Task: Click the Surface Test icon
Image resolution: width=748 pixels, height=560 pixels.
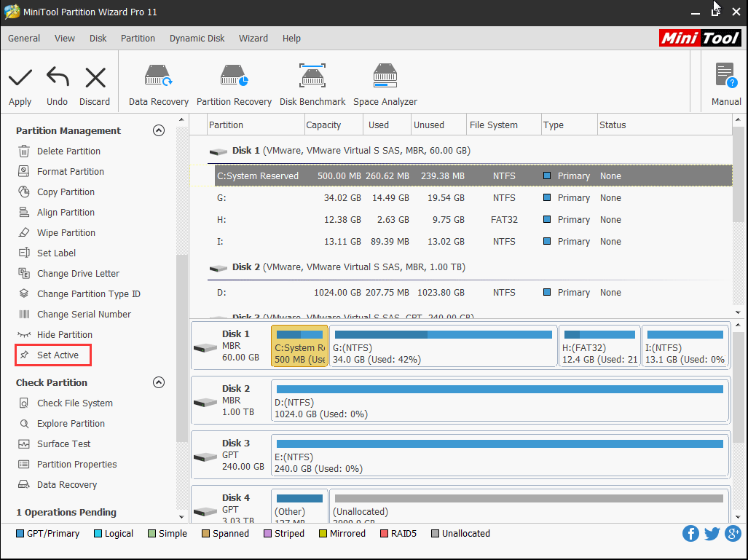Action: click(x=24, y=444)
